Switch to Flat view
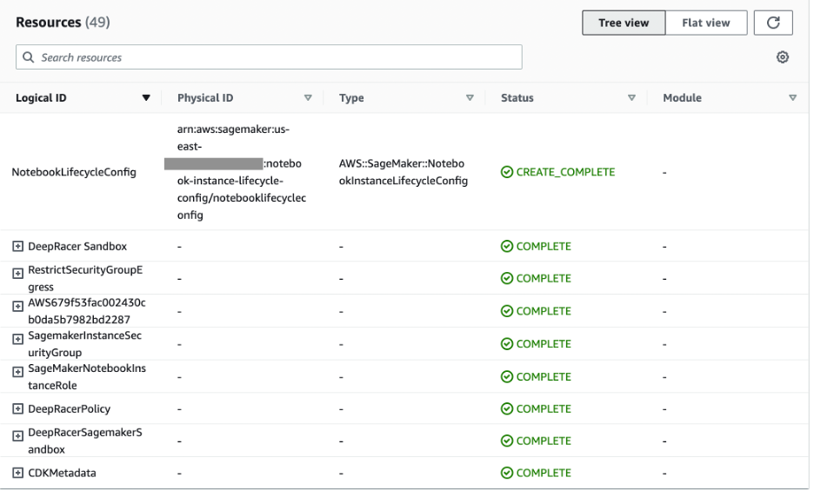Viewport: 814px width, 504px height. point(705,23)
